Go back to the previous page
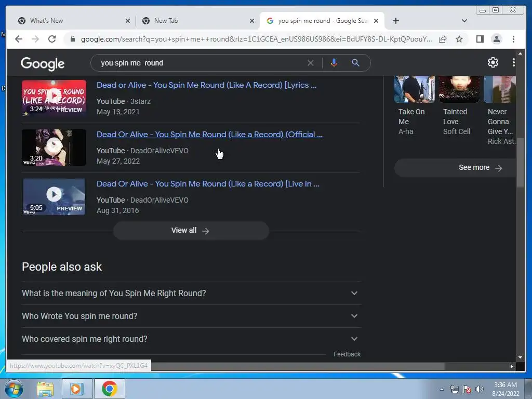 pyautogui.click(x=19, y=39)
